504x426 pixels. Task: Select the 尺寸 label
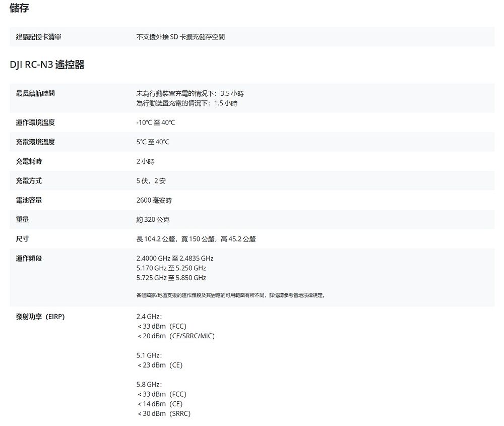coord(23,239)
